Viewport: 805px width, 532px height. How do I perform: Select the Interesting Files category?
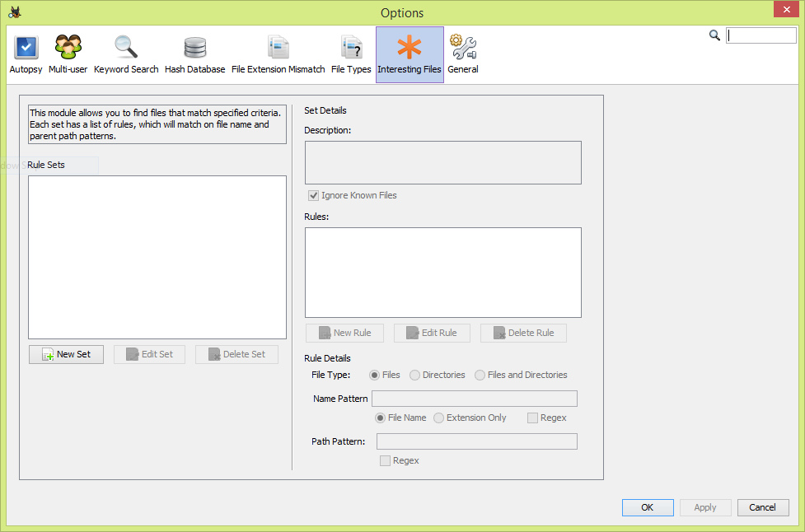point(410,54)
